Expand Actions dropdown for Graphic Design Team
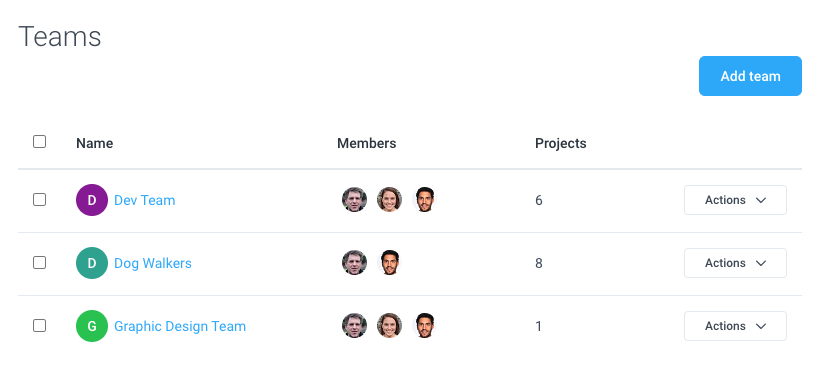Image resolution: width=819 pixels, height=375 pixels. 735,326
